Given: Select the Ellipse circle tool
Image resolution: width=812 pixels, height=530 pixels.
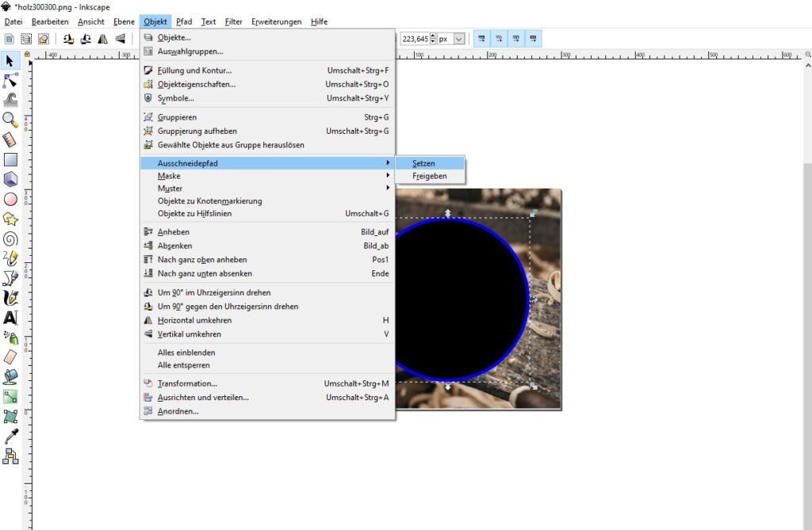Looking at the screenshot, I should 10,200.
